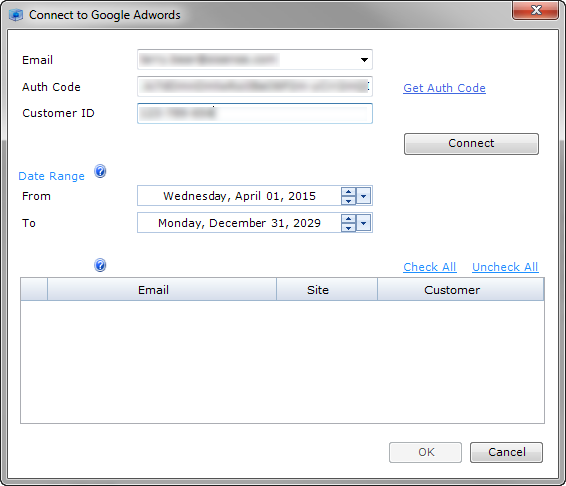Open the Email dropdown arrow
566x486 pixels.
[x=364, y=60]
